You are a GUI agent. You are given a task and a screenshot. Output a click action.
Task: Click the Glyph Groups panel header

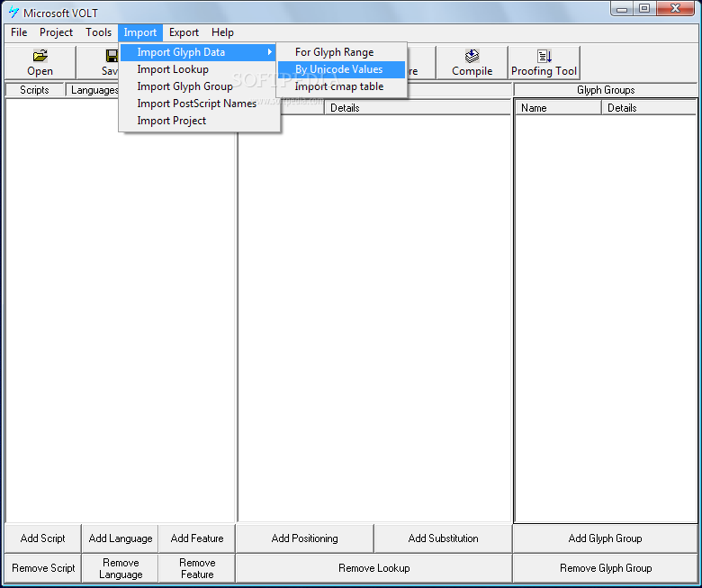(606, 90)
